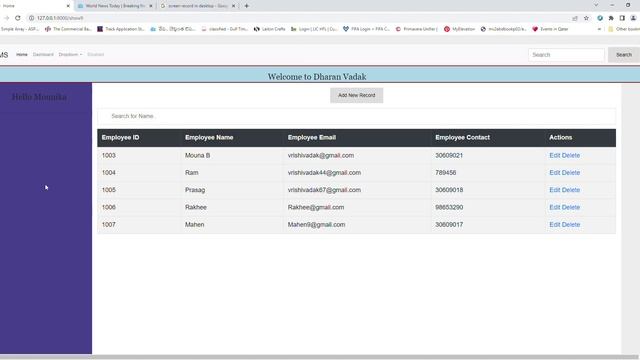Open The Commercial Bank bookmark

[68, 29]
